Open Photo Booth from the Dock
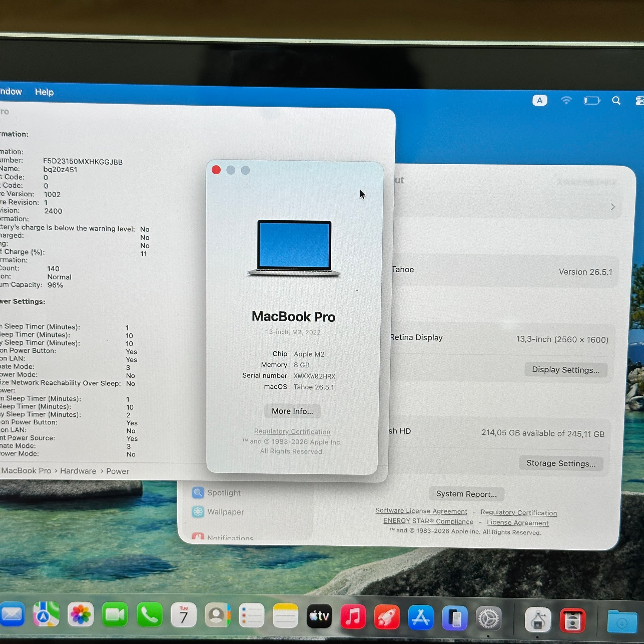 [573, 621]
